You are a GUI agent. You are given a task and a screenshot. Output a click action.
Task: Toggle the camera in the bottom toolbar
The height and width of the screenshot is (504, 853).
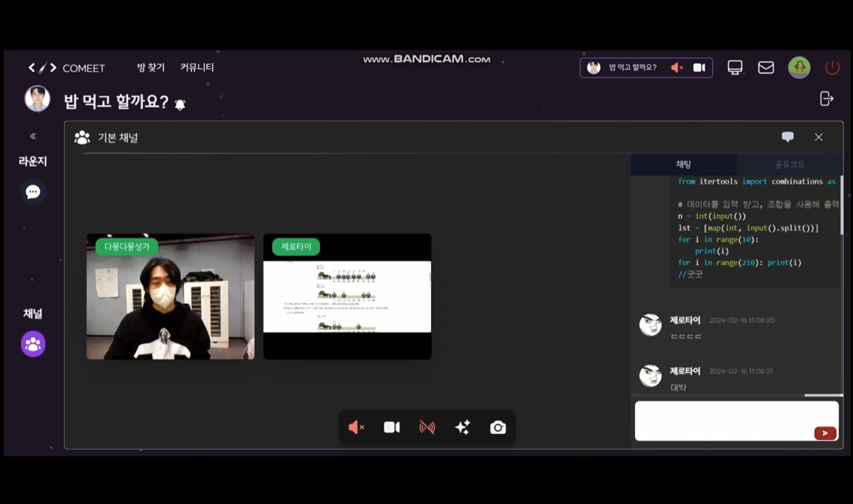click(392, 427)
